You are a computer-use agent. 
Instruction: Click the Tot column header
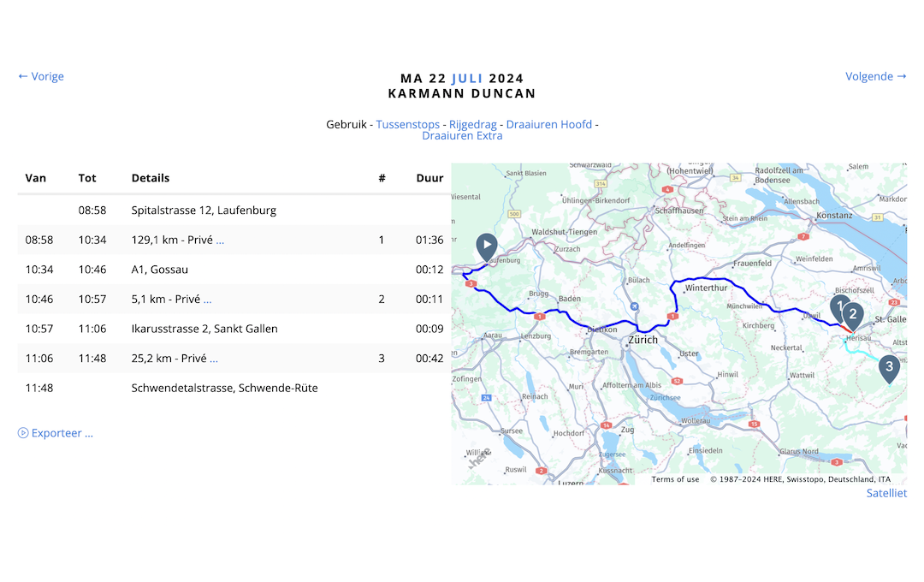click(87, 178)
